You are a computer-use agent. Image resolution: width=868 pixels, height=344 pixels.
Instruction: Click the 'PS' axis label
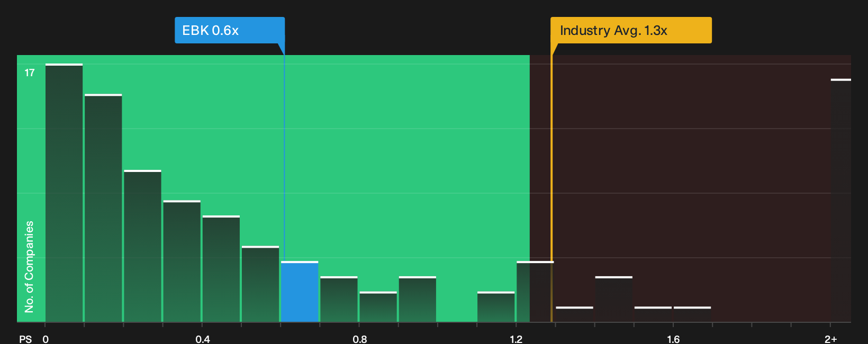(x=25, y=339)
